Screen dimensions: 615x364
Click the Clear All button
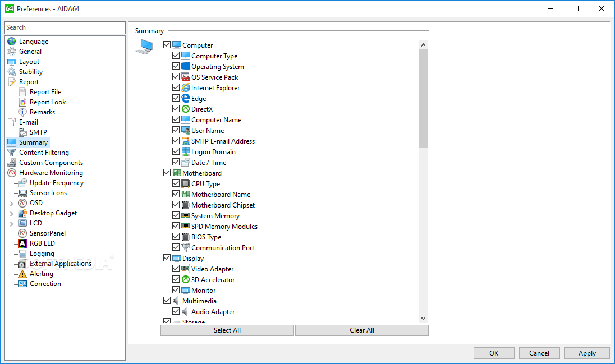tap(361, 330)
